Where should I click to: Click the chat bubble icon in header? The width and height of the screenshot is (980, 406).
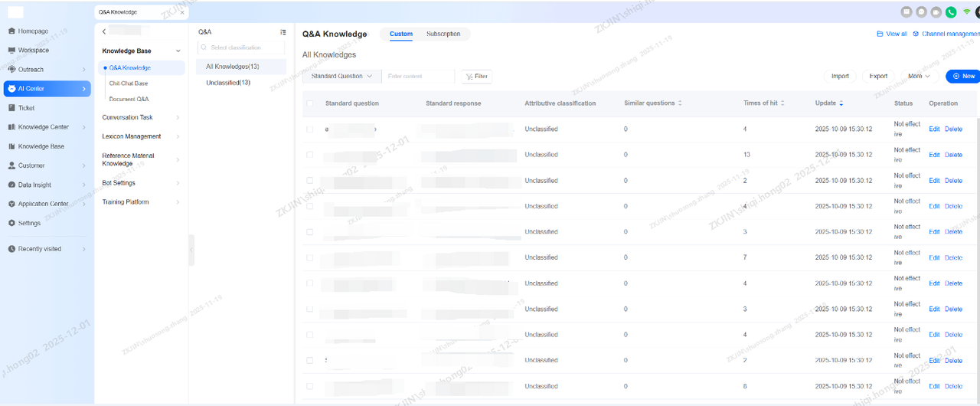click(922, 11)
